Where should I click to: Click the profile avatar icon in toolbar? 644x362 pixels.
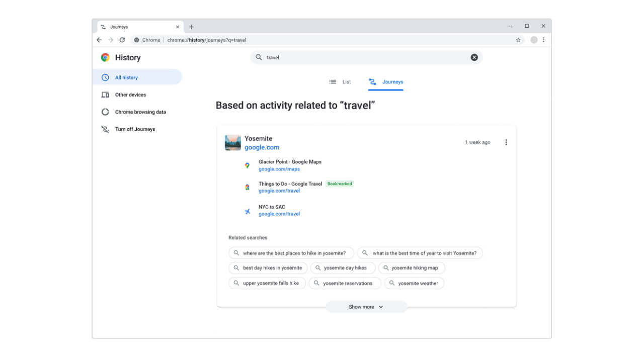click(534, 40)
